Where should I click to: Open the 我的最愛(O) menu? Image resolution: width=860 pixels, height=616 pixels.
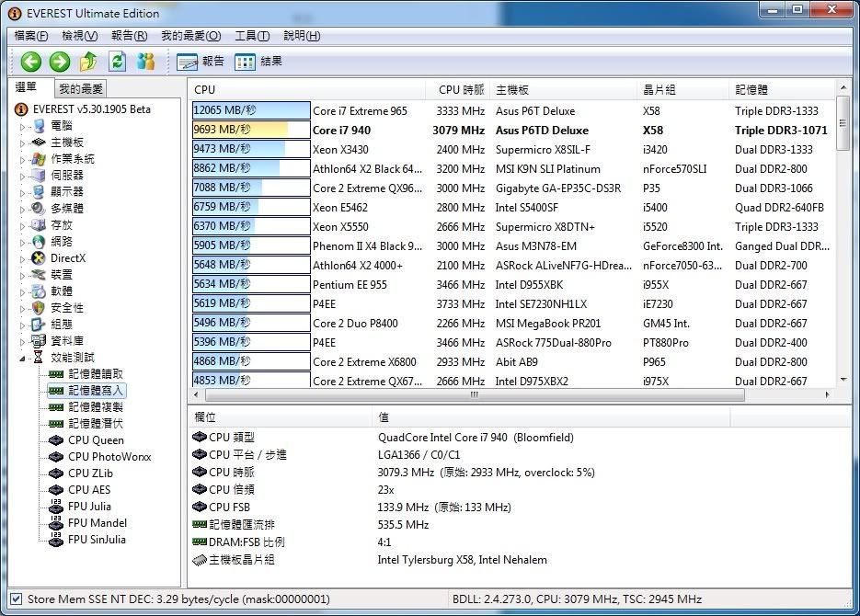click(191, 36)
